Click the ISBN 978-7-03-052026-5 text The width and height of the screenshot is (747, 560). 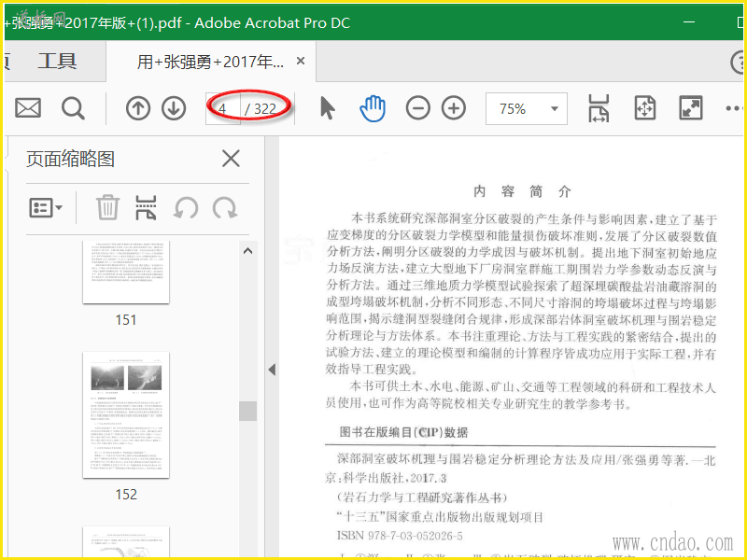(x=400, y=536)
